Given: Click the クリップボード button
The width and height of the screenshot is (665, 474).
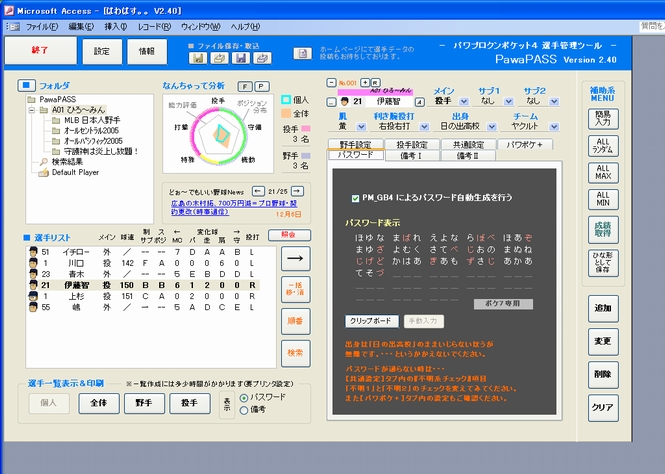Looking at the screenshot, I should (371, 321).
